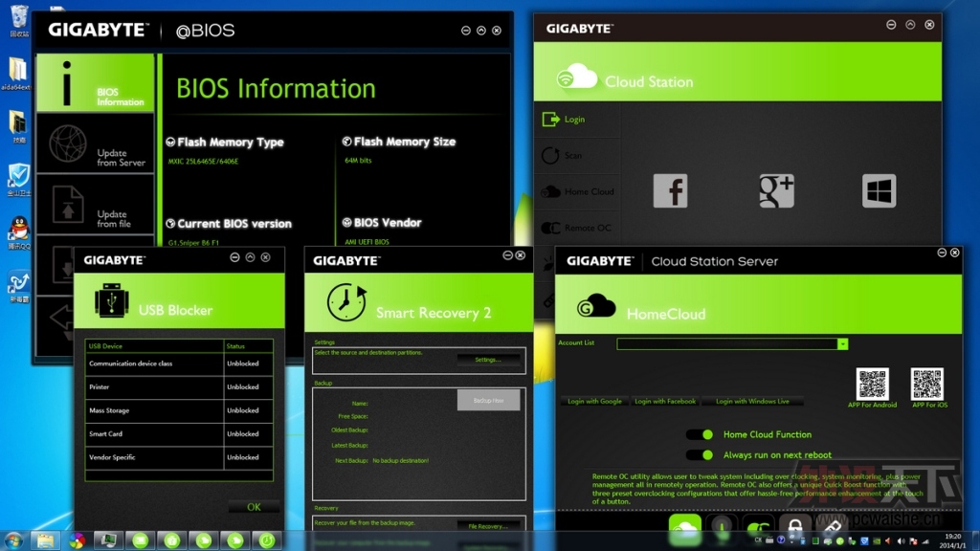Click the globe icon for Update from Server
The image size is (980, 551).
68,143
